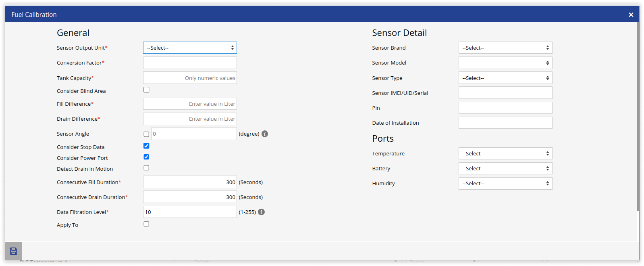Image resolution: width=644 pixels, height=266 pixels.
Task: Open the Humidity port dropdown
Action: [x=505, y=184]
